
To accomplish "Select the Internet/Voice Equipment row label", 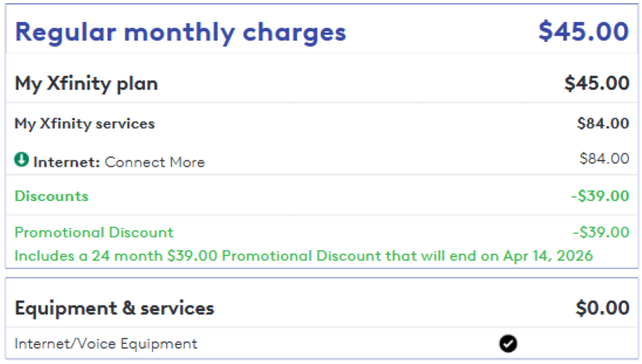I will click(105, 344).
